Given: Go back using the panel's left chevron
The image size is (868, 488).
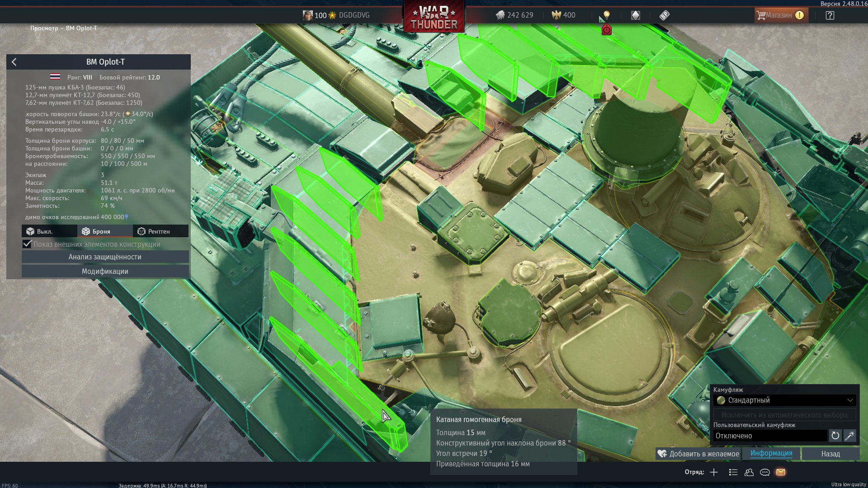Looking at the screenshot, I should point(14,62).
